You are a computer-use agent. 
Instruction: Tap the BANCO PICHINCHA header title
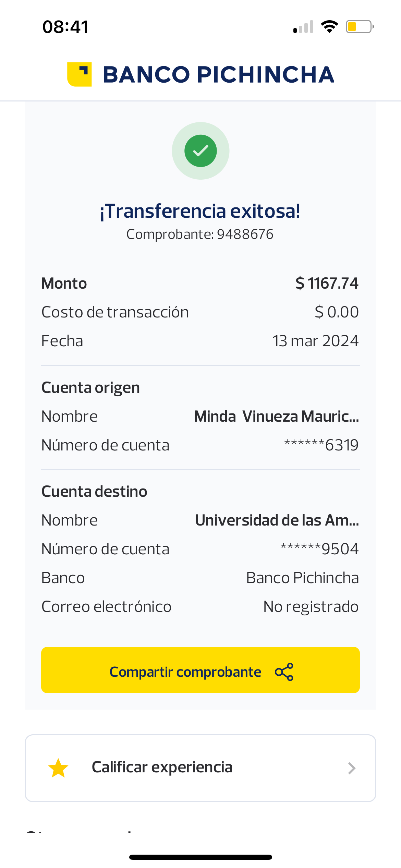point(218,74)
